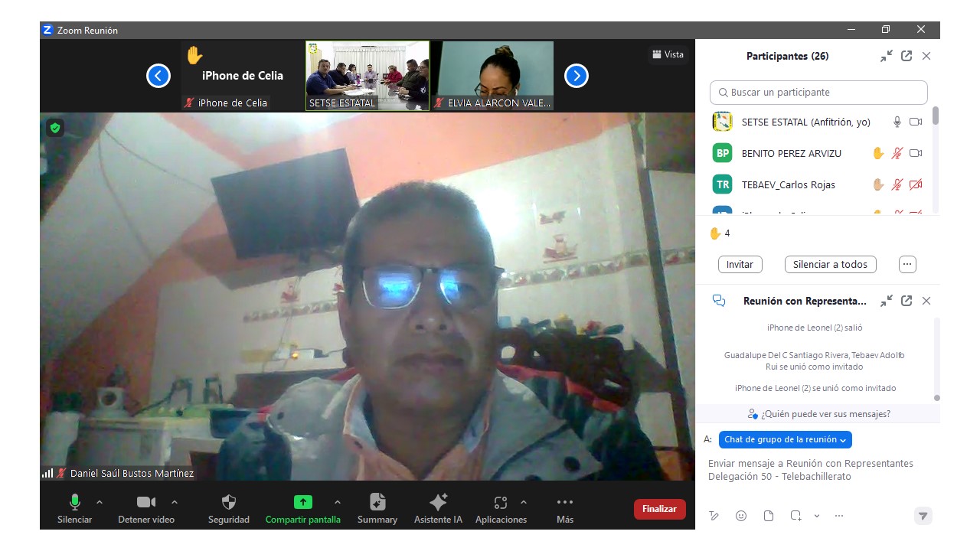The height and width of the screenshot is (551, 980).
Task: Open the Aplicaciones apps icon
Action: click(501, 503)
